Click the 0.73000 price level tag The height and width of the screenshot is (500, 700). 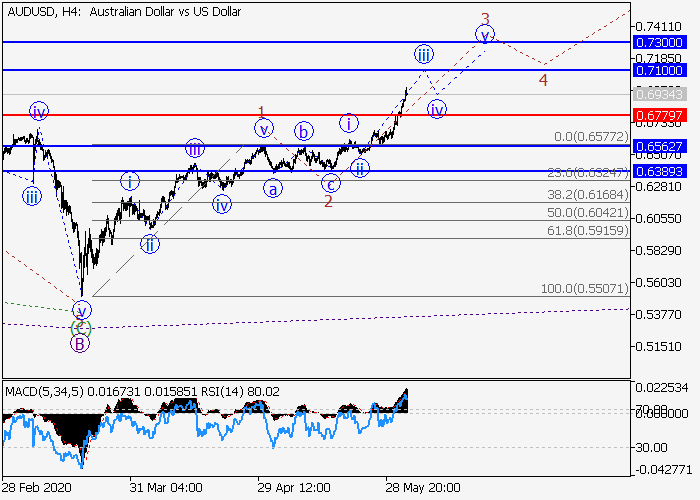[x=658, y=42]
